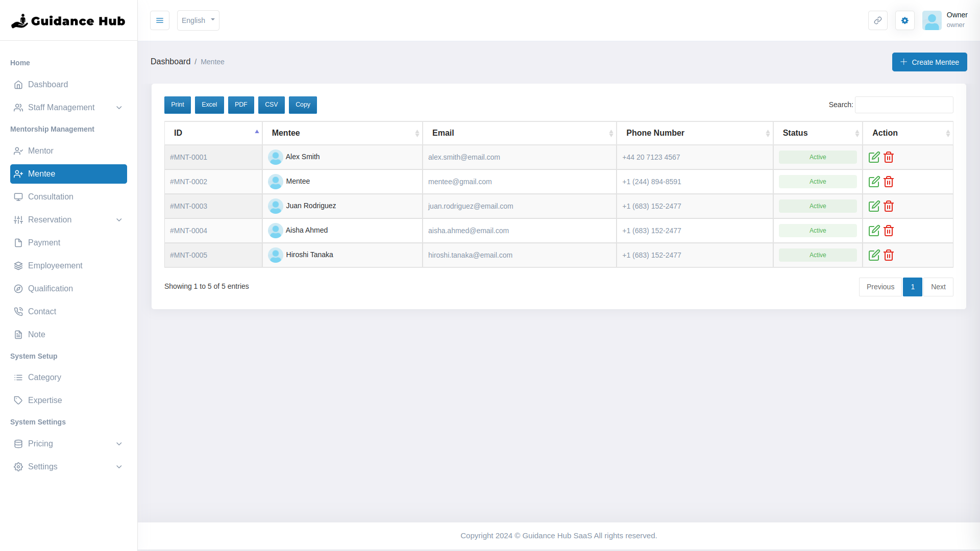Open the Qualification section icon
Screen dimensions: 980x551
(18, 288)
